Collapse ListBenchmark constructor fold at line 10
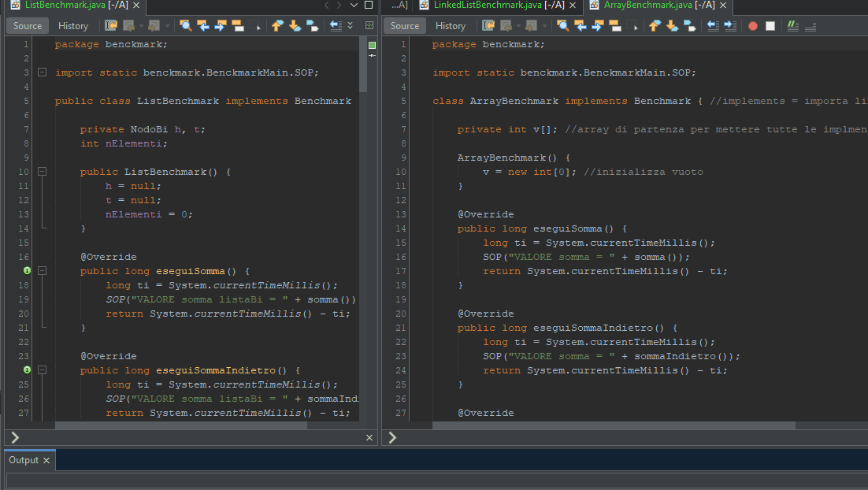The image size is (868, 490). click(x=42, y=172)
